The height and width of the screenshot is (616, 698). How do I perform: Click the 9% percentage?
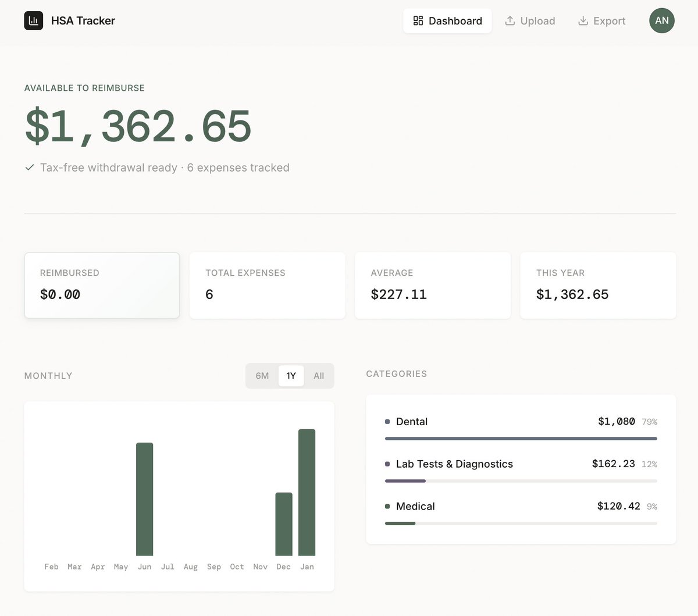(x=652, y=507)
